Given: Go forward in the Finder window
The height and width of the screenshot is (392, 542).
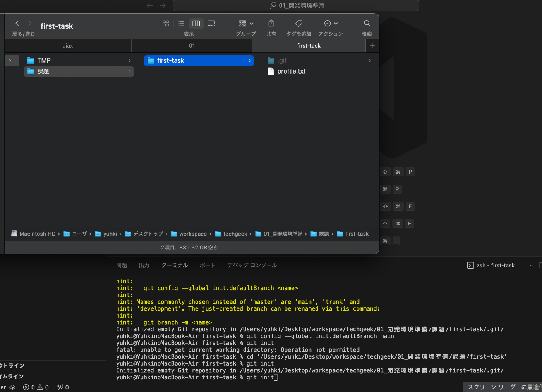Looking at the screenshot, I should 30,23.
